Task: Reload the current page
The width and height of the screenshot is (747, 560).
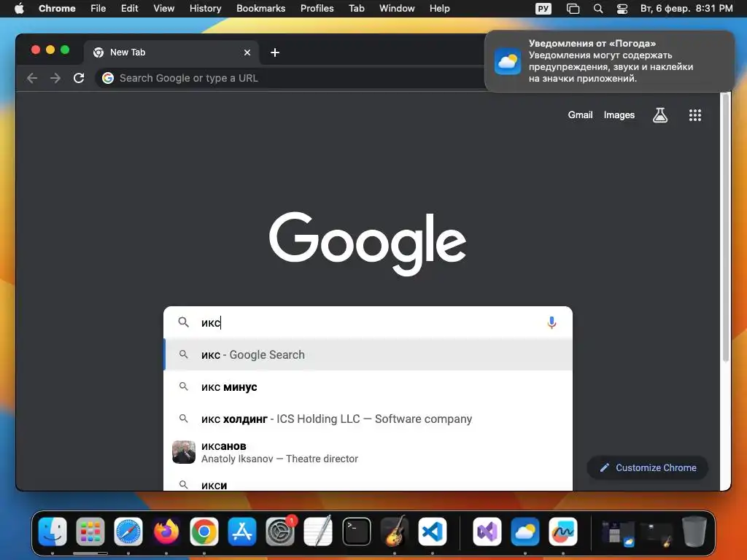Action: [79, 78]
